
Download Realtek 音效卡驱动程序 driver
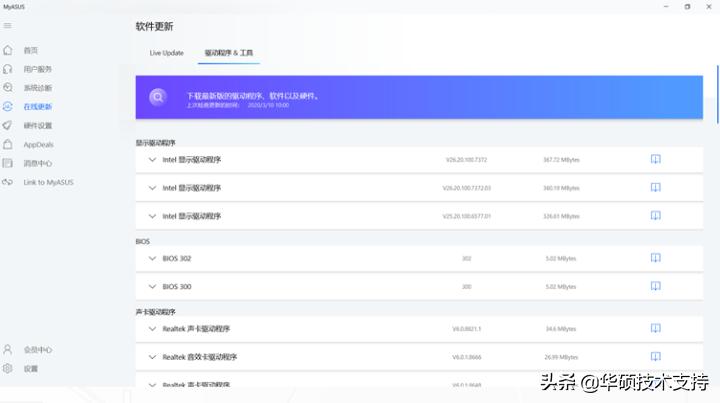[x=656, y=357]
